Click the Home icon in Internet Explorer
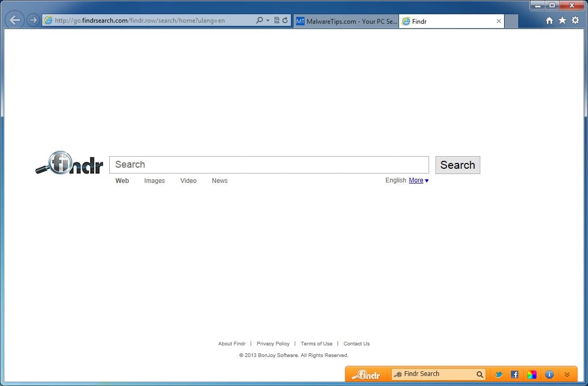 [x=549, y=21]
